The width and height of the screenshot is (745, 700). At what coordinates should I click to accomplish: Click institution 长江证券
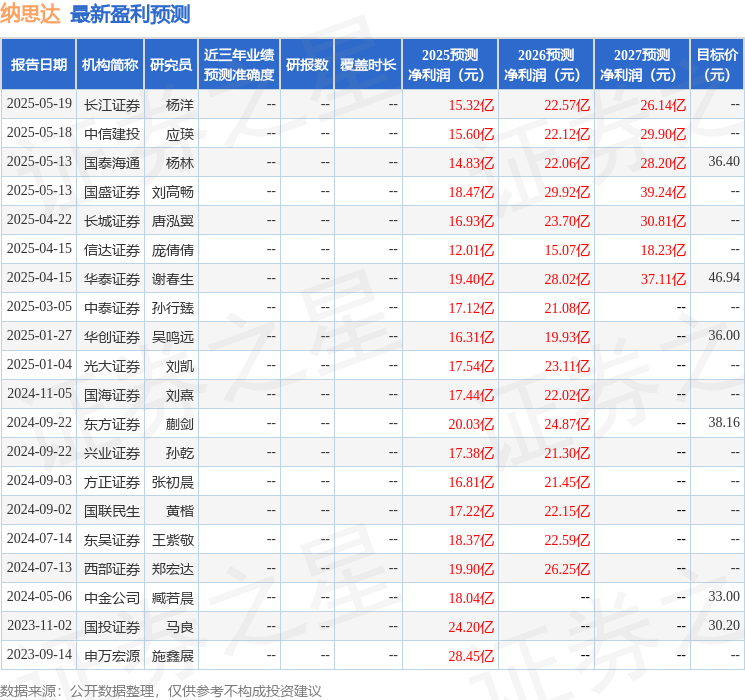112,105
